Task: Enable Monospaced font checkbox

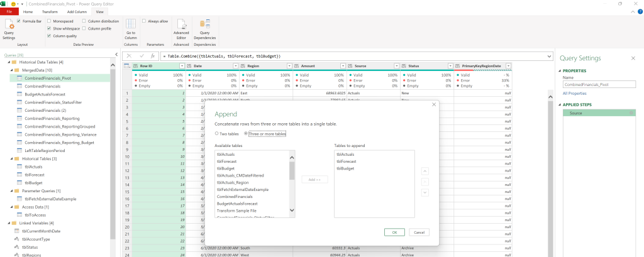Action: (49, 21)
